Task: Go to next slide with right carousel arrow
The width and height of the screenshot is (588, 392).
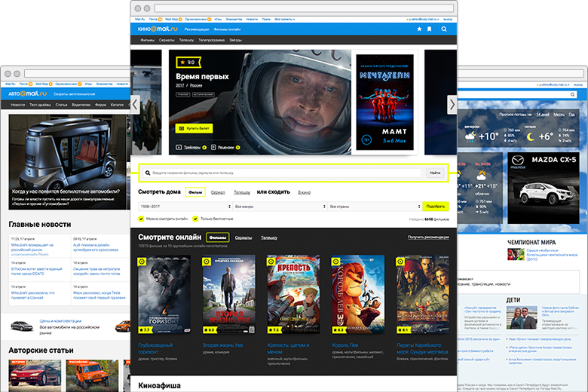Action: 452,104
